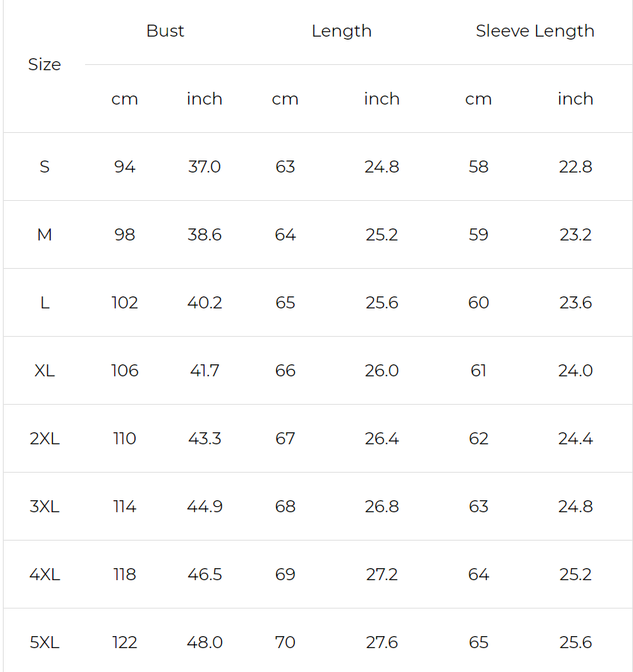Click the 5XL size label

coord(45,643)
